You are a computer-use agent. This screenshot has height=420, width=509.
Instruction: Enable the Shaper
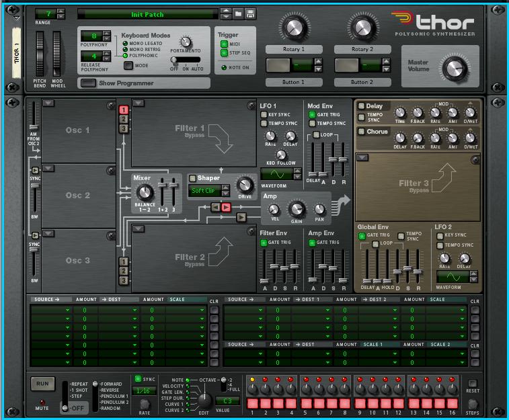192,178
